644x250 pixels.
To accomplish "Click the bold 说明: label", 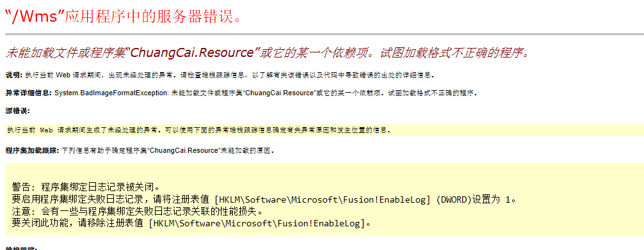I will click(14, 75).
